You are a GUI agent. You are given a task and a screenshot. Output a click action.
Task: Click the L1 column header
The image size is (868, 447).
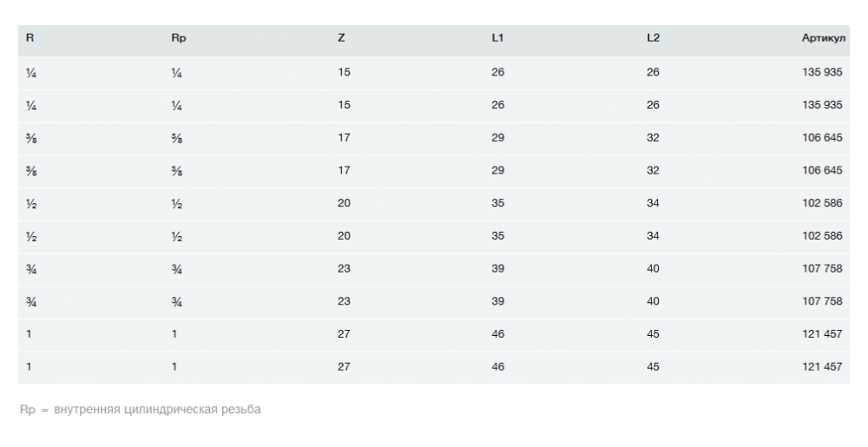[x=497, y=39]
